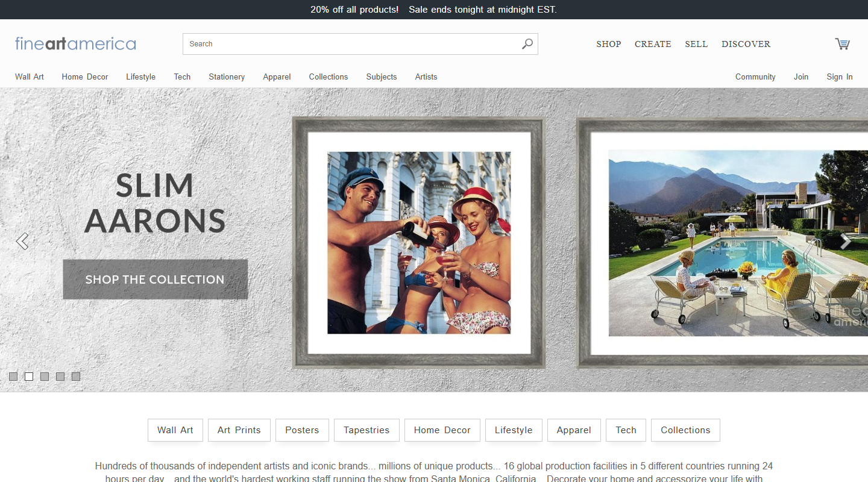Click the fineartamerica logo
The height and width of the screenshot is (482, 868).
click(75, 43)
